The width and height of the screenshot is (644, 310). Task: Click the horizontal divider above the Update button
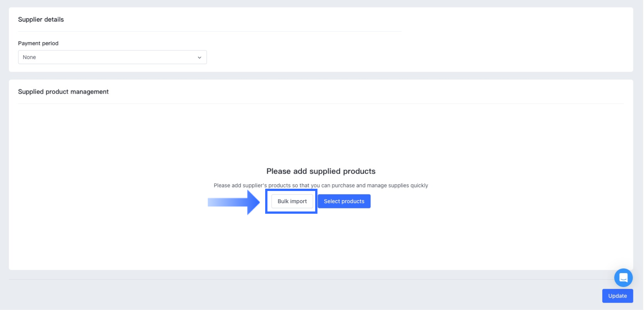tap(303, 280)
